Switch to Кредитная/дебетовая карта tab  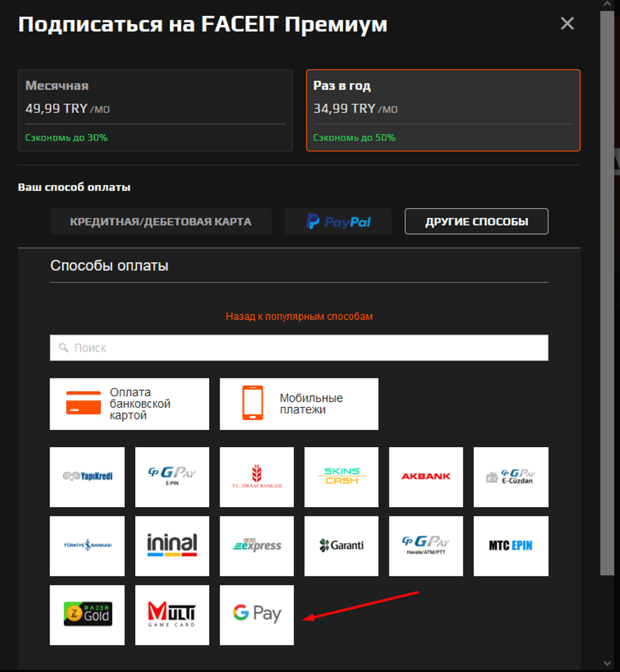coord(161,221)
